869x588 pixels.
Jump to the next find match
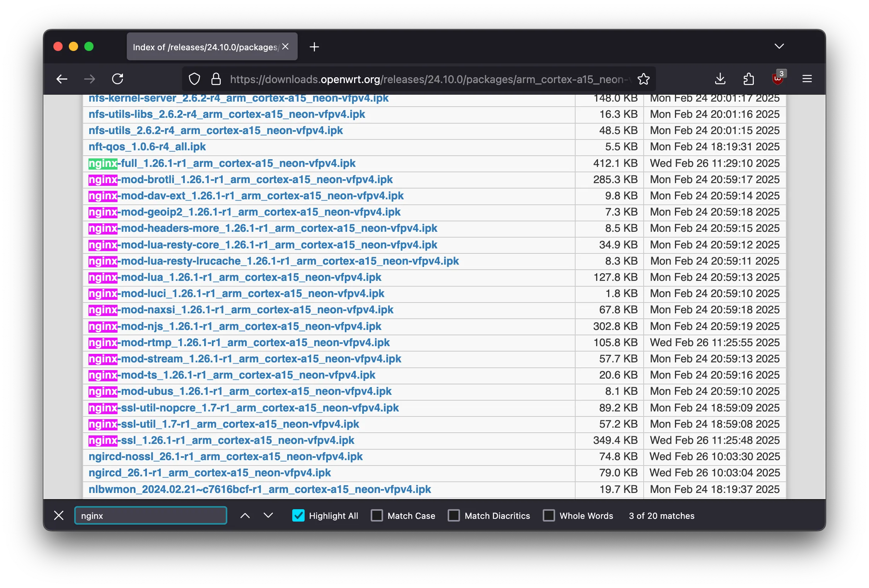click(268, 516)
